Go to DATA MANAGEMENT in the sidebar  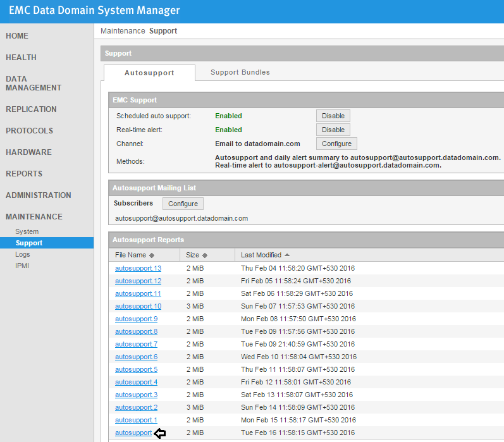coord(34,83)
